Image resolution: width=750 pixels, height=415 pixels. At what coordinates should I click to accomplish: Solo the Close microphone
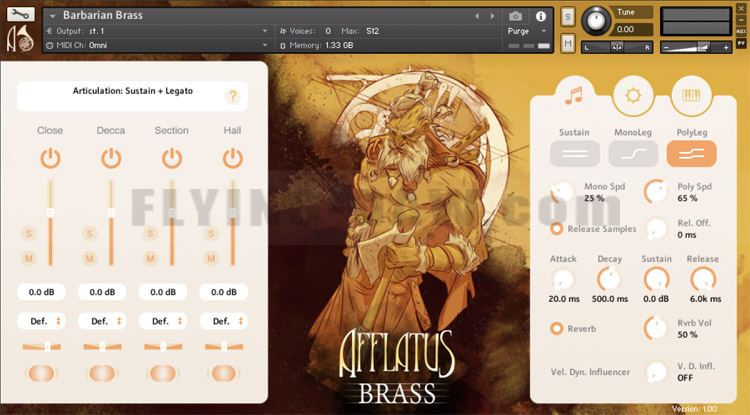pyautogui.click(x=29, y=233)
